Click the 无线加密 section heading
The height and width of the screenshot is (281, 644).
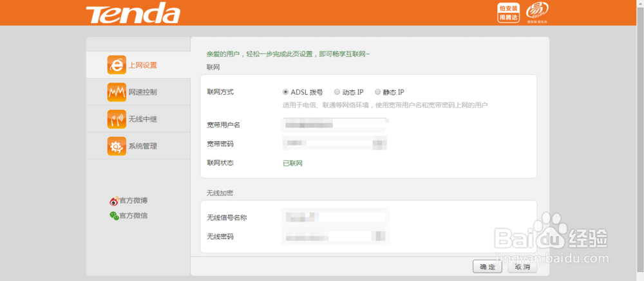coord(220,193)
